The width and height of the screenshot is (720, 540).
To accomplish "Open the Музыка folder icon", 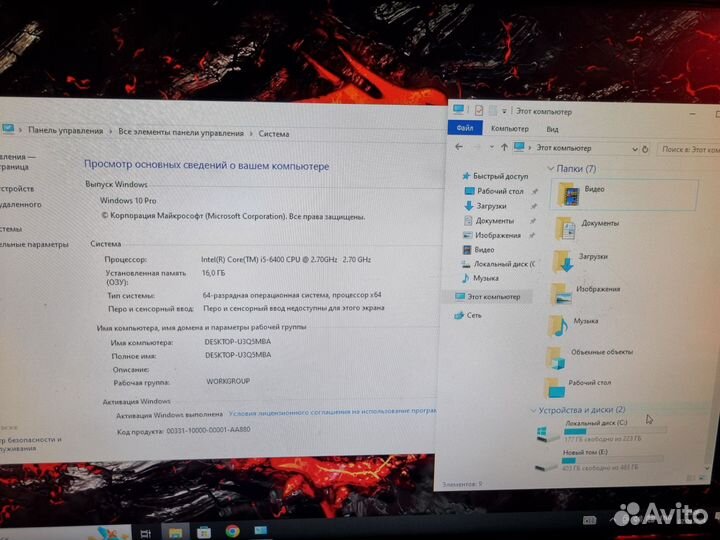I will coord(558,325).
